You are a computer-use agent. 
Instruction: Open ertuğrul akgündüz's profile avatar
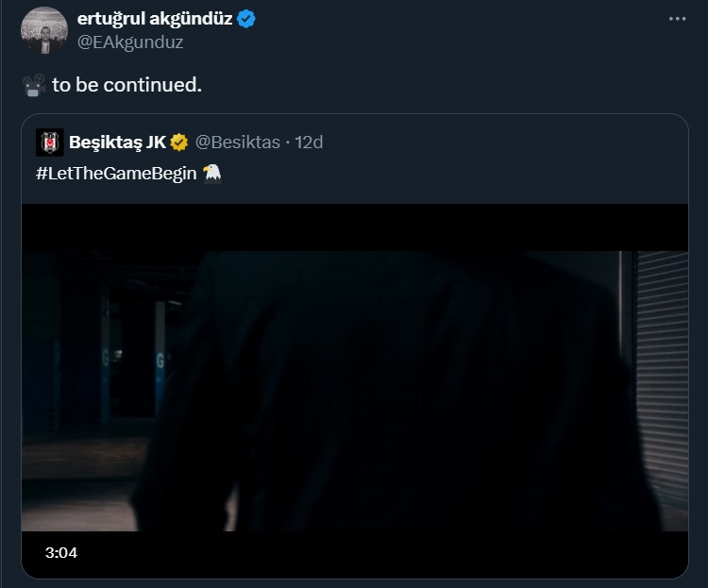tap(44, 30)
